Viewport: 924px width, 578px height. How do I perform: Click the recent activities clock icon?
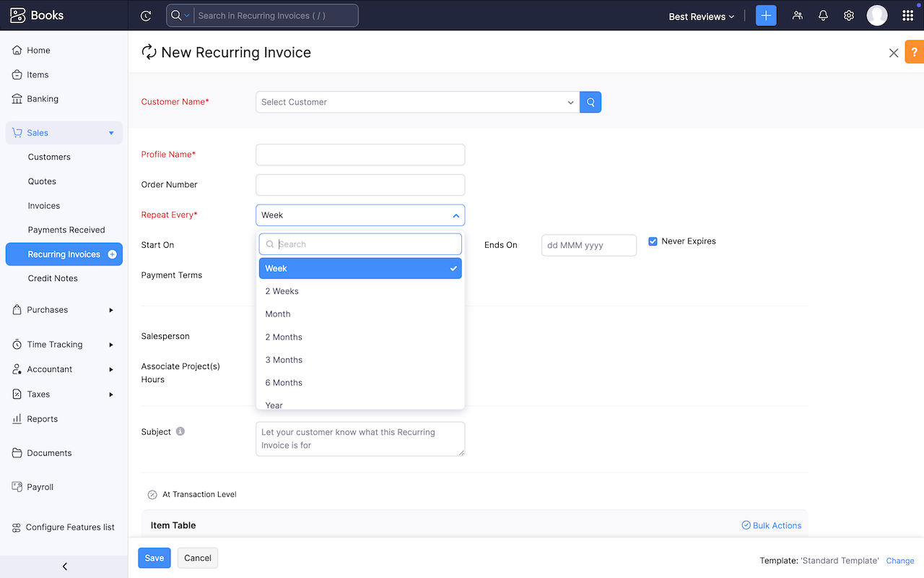click(146, 15)
